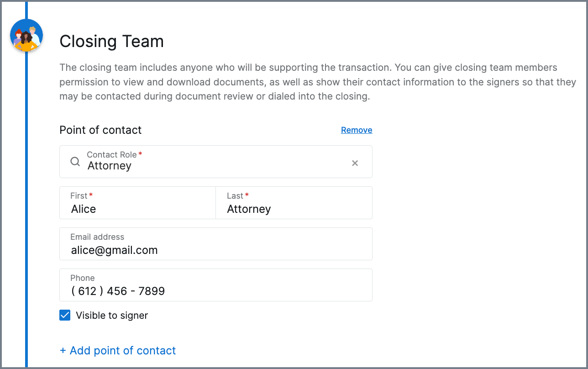
Task: Click the Closing Team heading
Action: tap(112, 42)
